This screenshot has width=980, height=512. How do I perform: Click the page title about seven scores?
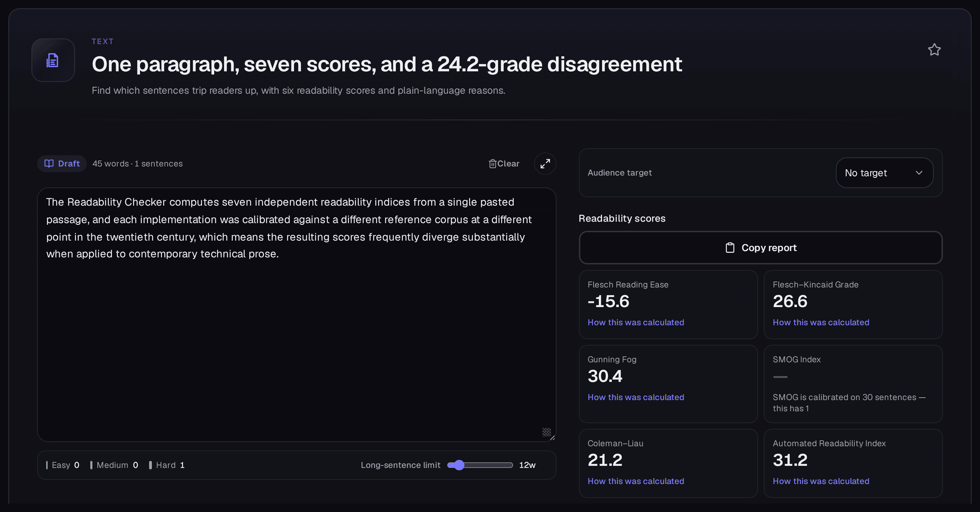[386, 64]
